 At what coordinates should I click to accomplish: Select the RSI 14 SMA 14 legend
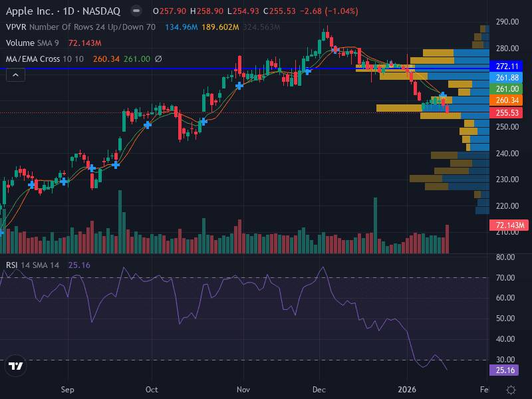point(33,265)
